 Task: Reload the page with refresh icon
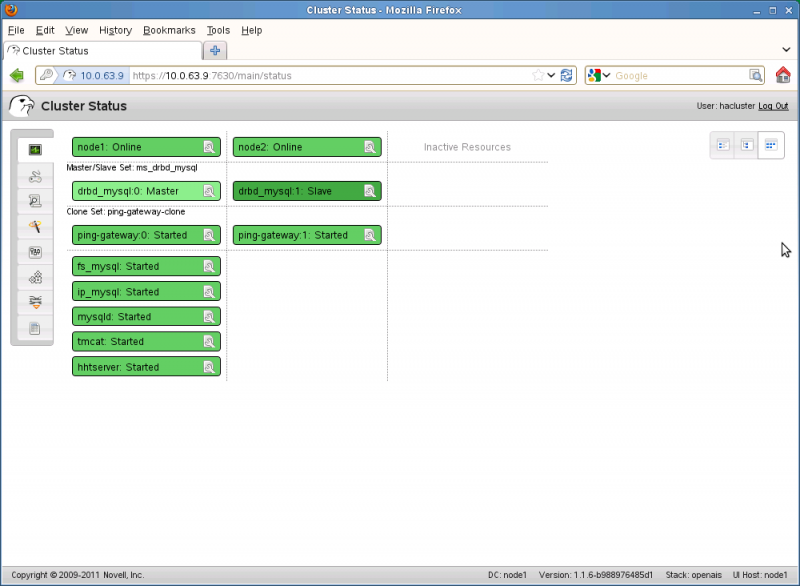(566, 75)
